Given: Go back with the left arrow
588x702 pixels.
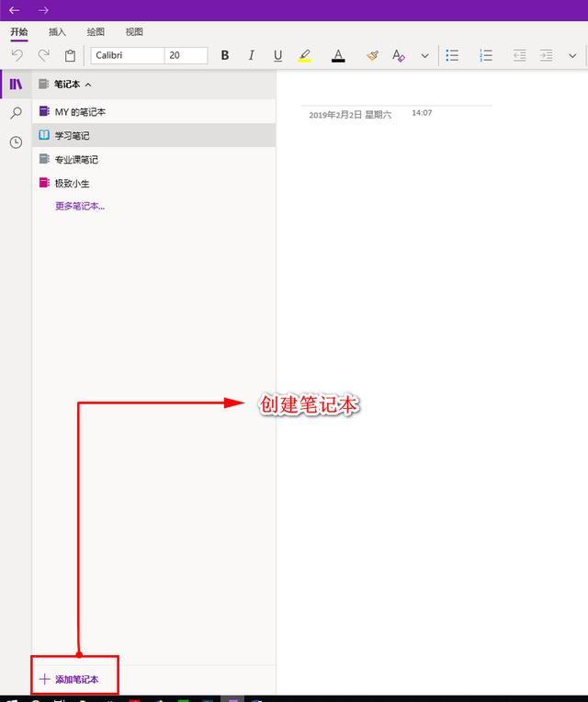Looking at the screenshot, I should point(15,10).
